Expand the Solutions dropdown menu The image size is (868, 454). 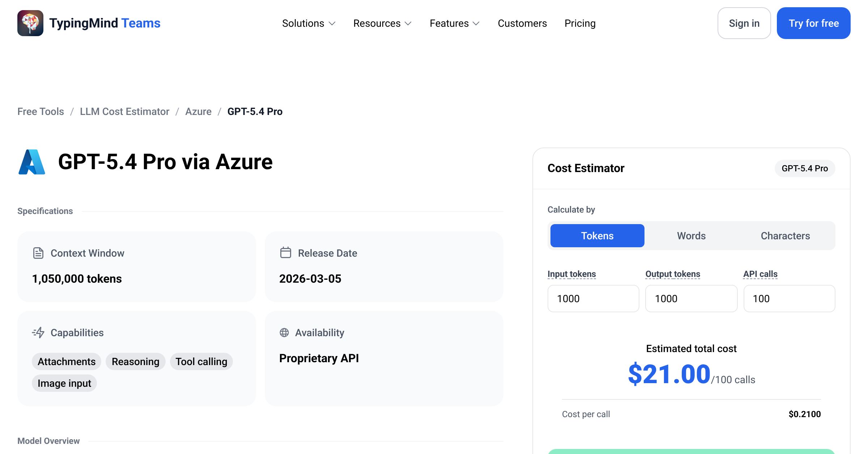(x=309, y=23)
